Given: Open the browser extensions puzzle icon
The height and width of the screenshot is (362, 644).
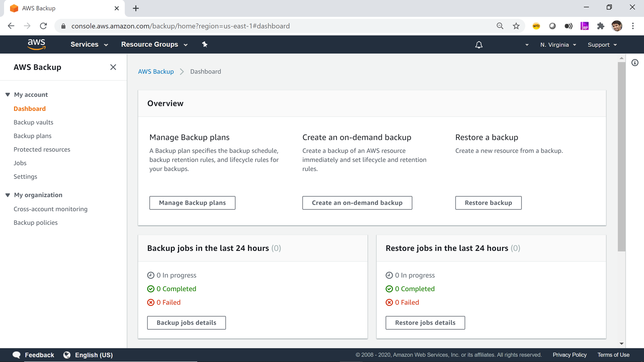Looking at the screenshot, I should point(601,26).
